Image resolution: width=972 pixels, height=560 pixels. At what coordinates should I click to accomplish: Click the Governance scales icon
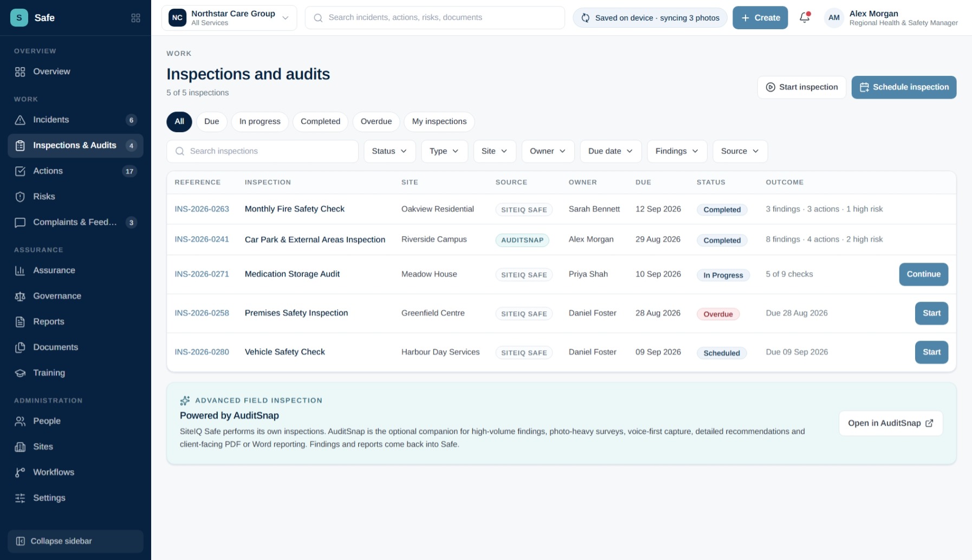(x=20, y=296)
